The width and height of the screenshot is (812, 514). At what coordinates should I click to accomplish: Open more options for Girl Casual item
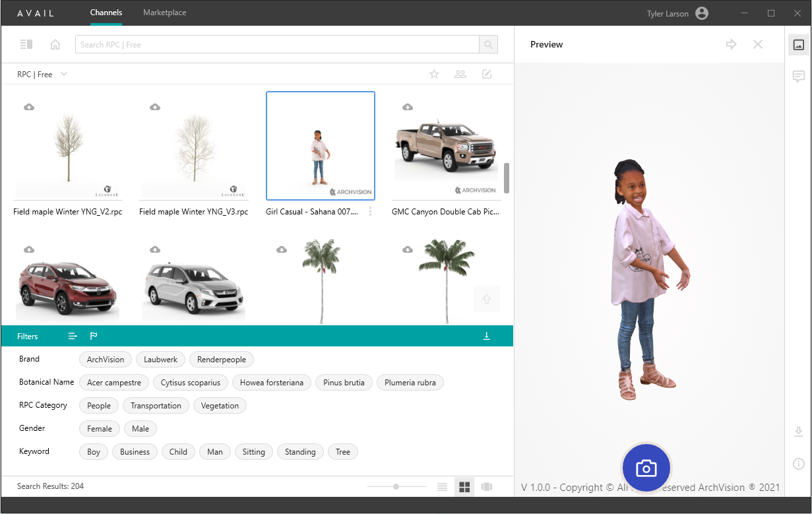coord(370,212)
